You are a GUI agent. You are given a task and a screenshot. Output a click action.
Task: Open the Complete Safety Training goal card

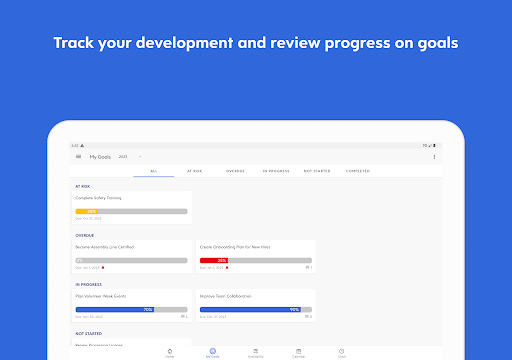132,207
